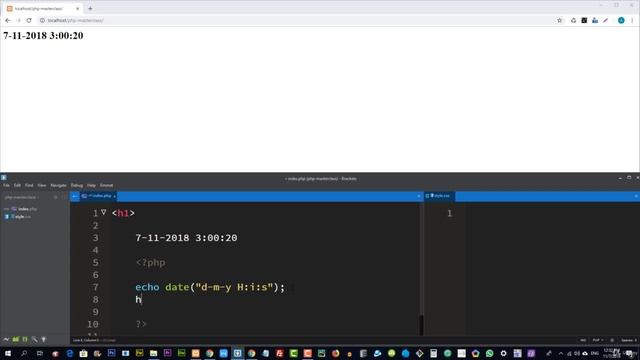Open Calculator from the taskbar
Screen dimensions: 640x360
coord(433,353)
